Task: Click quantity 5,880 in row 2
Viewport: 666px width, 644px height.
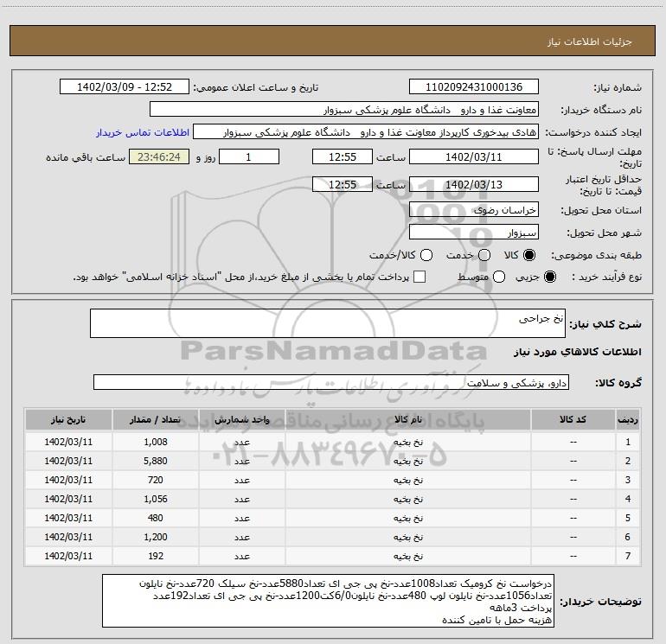Action: tap(156, 461)
